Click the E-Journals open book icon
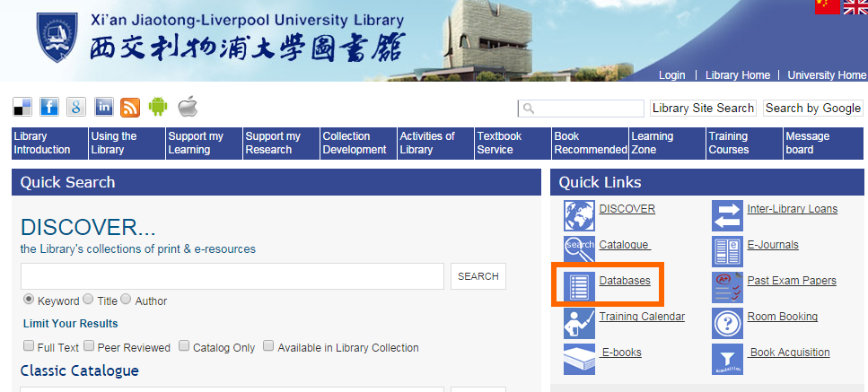868x392 pixels. [727, 251]
